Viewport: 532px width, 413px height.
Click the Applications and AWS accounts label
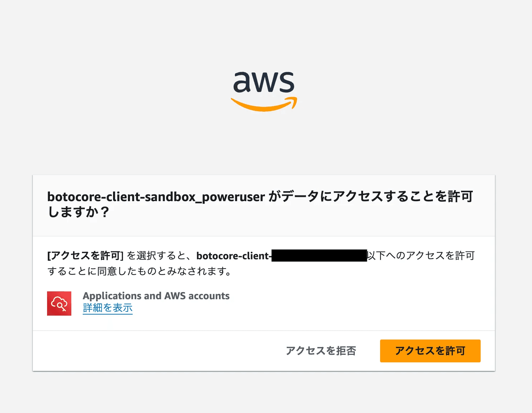156,296
